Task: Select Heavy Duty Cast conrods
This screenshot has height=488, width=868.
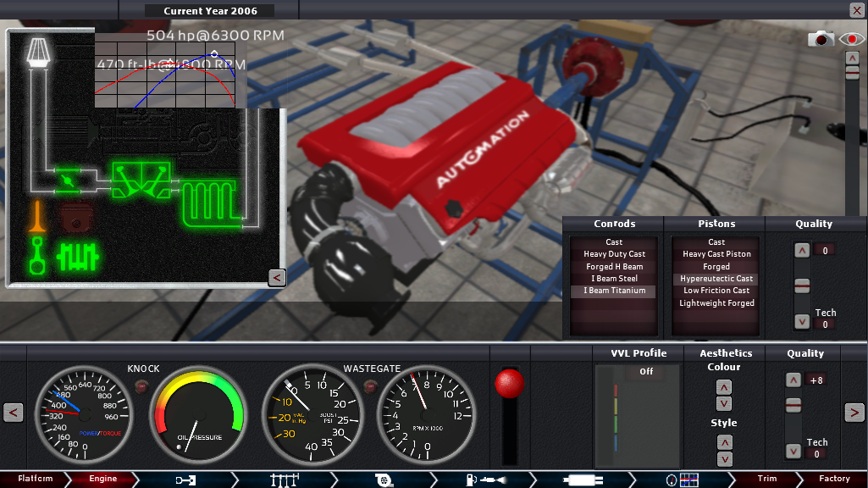Action: (x=614, y=254)
